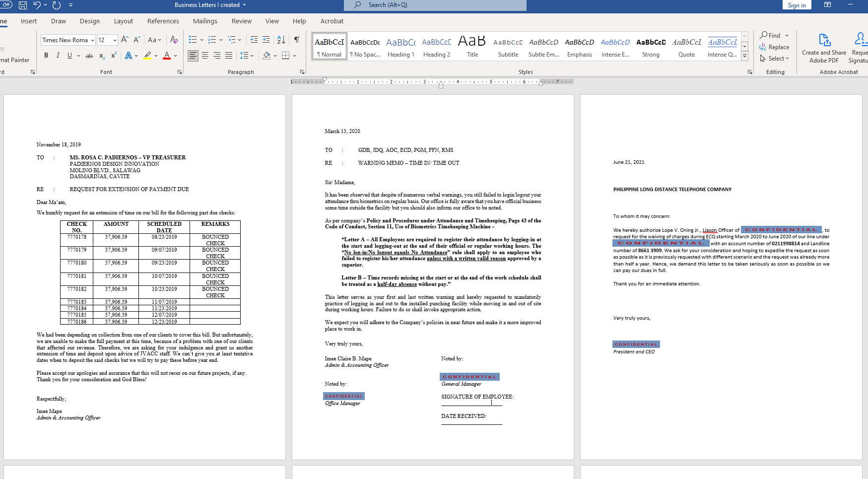Open the Review tab
The height and width of the screenshot is (479, 868).
pyautogui.click(x=242, y=21)
